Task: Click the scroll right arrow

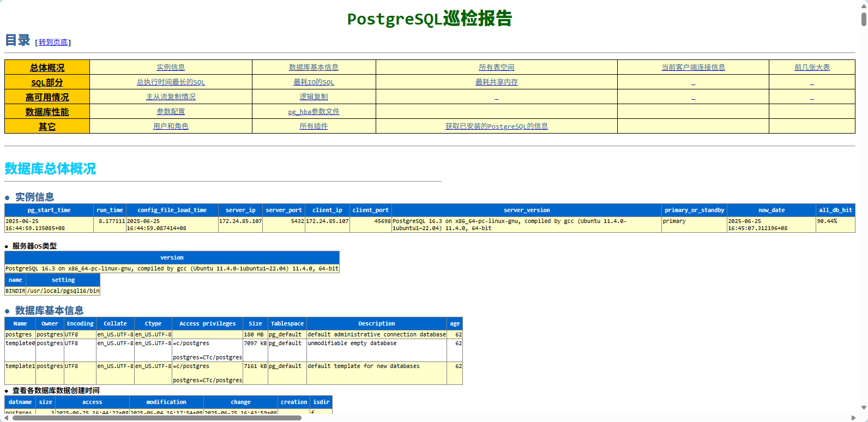Action: [x=854, y=418]
